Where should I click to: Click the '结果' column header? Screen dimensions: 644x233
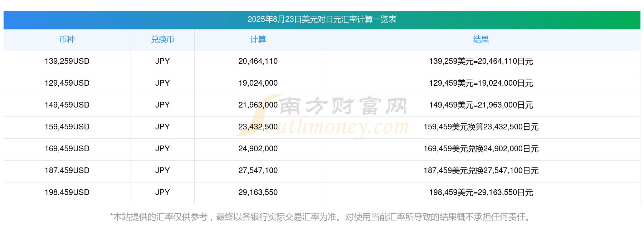point(481,39)
